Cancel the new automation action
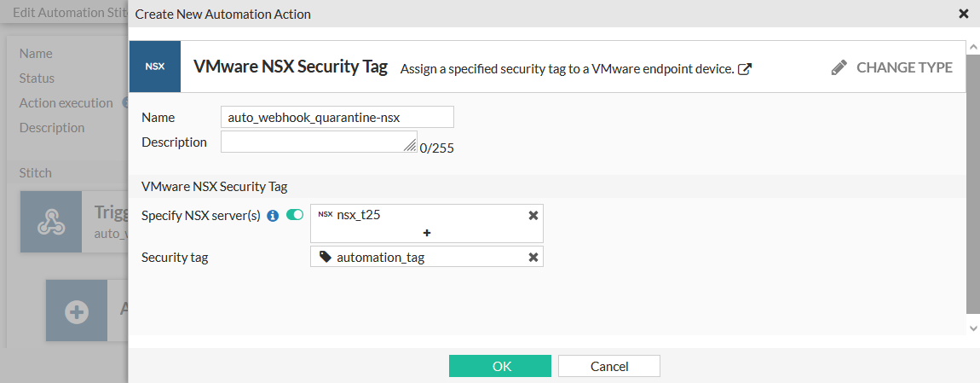Image resolution: width=980 pixels, height=383 pixels. [x=609, y=366]
